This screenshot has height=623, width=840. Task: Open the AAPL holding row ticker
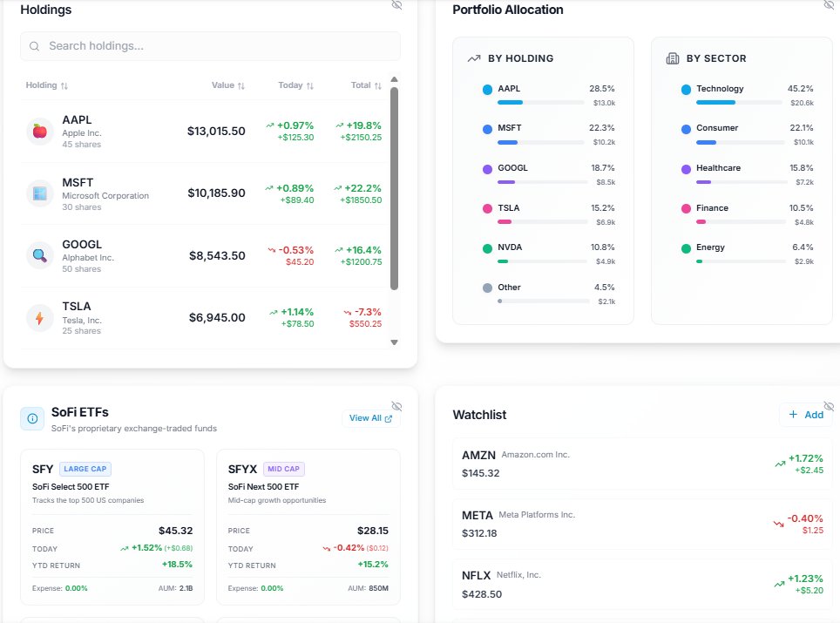tap(77, 120)
